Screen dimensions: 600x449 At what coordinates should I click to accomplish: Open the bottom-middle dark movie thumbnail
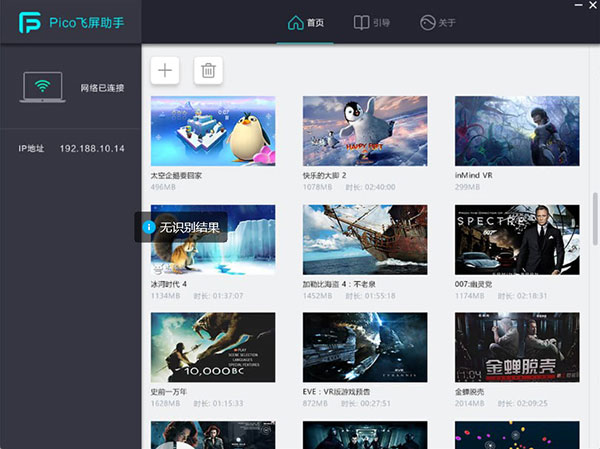(365, 435)
